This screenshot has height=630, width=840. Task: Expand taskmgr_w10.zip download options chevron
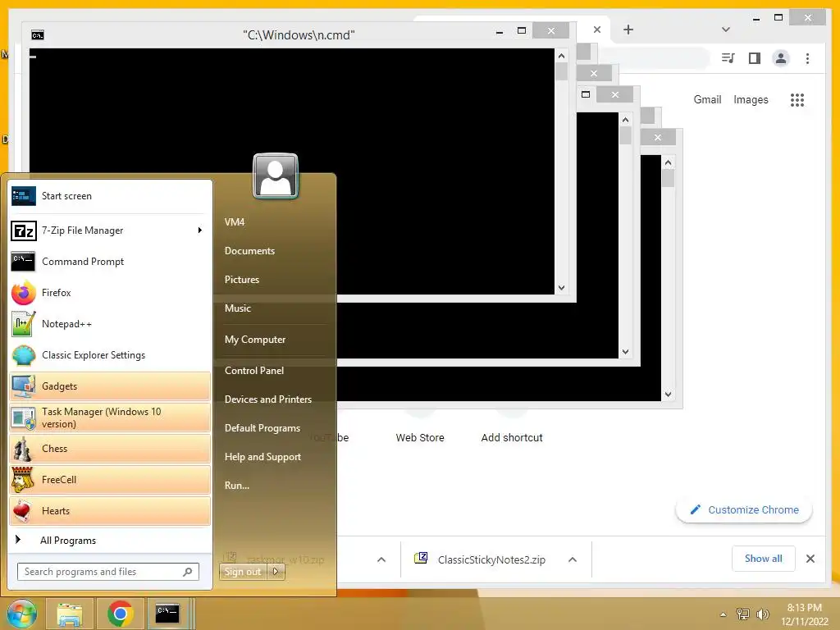(x=381, y=559)
